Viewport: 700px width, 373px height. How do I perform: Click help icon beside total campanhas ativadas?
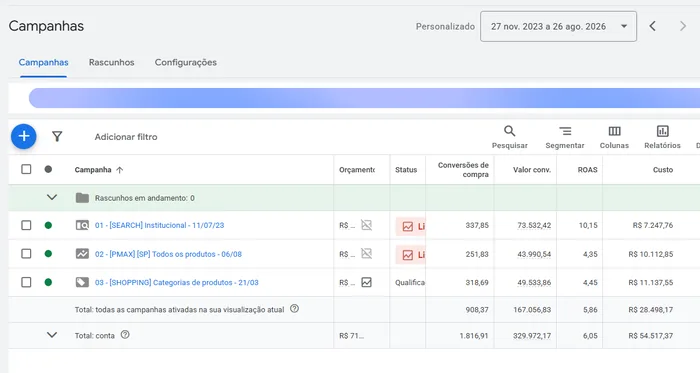point(294,308)
